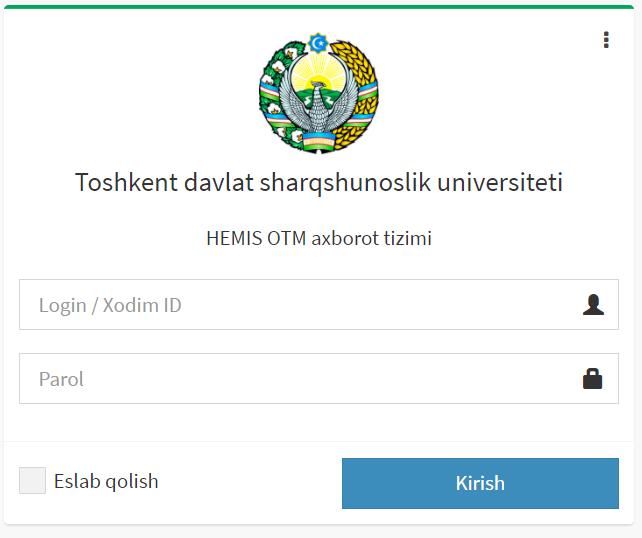The image size is (642, 538).
Task: Click the Uzbekistan state emblem logo
Action: click(x=318, y=93)
